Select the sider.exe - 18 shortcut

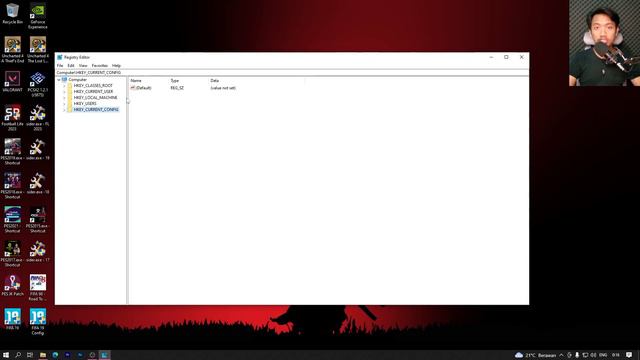pyautogui.click(x=38, y=183)
